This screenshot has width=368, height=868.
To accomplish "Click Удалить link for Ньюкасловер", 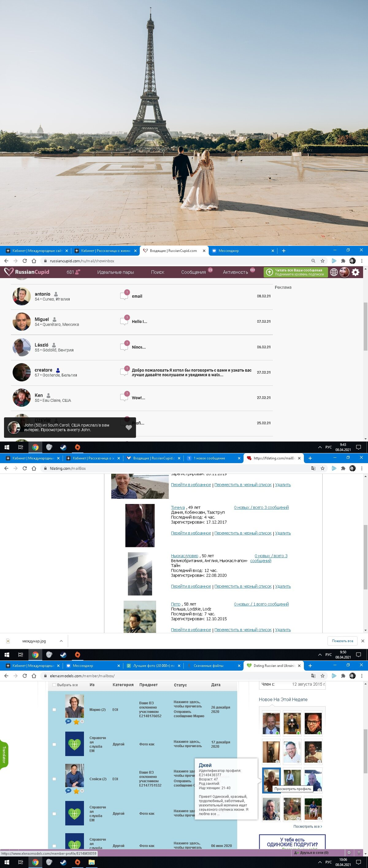I will point(283,586).
